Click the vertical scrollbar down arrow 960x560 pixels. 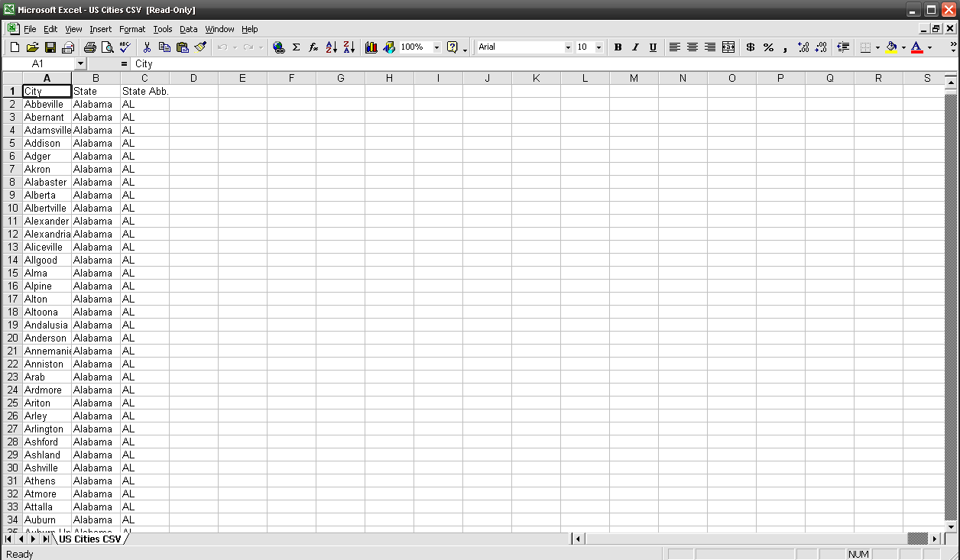click(951, 526)
